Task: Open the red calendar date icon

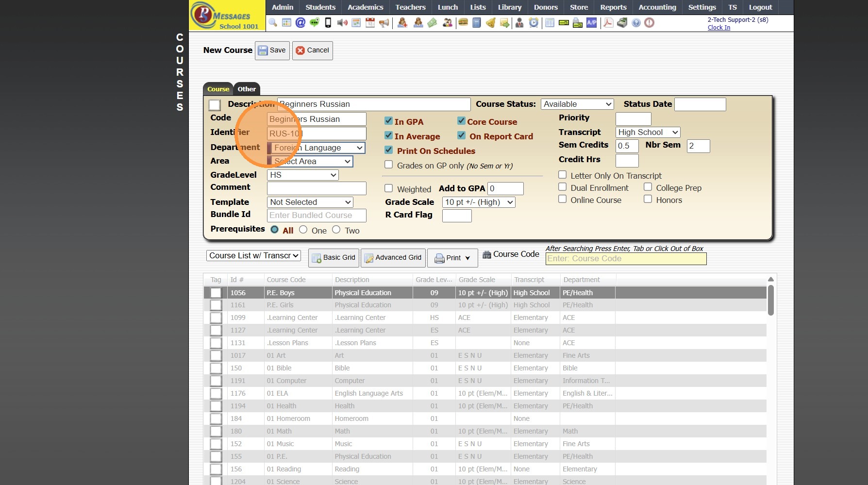Action: pyautogui.click(x=370, y=23)
